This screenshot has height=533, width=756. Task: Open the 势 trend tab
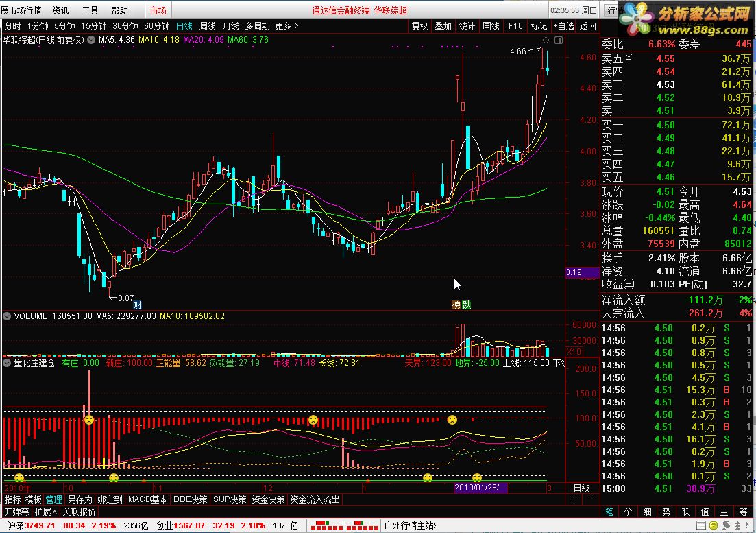coord(667,512)
